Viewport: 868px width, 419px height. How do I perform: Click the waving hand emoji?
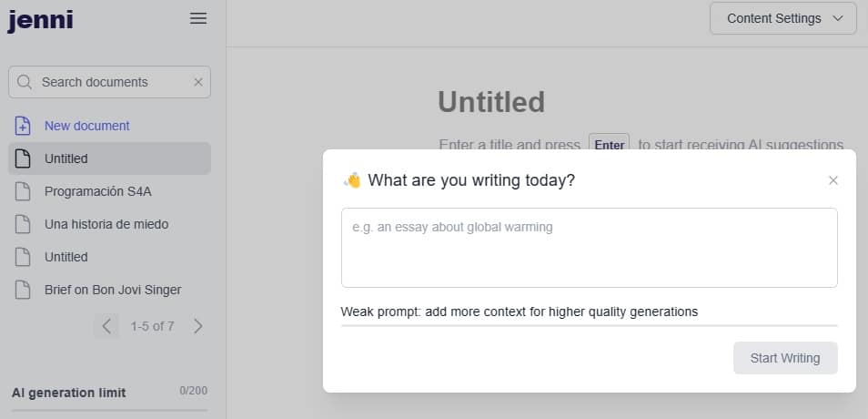click(x=352, y=180)
